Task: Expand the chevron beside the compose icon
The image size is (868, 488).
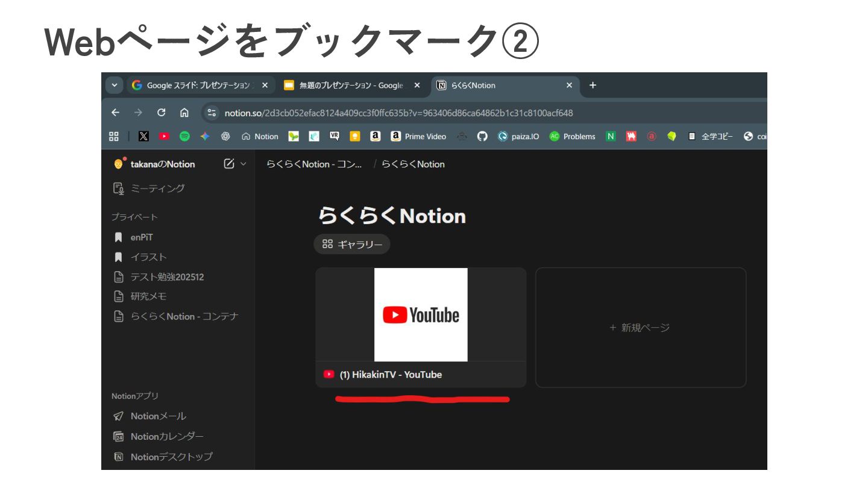Action: (x=244, y=164)
